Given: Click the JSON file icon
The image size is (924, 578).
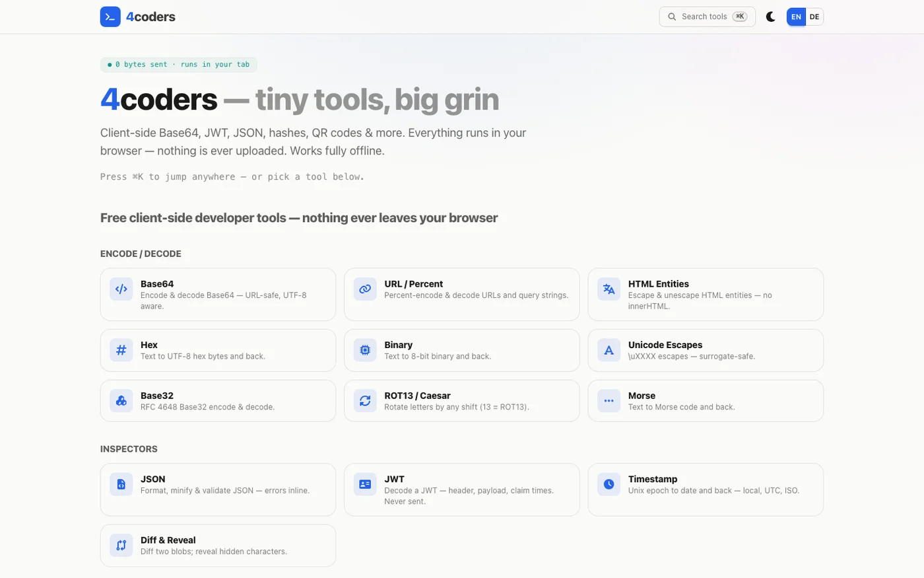Looking at the screenshot, I should 121,484.
